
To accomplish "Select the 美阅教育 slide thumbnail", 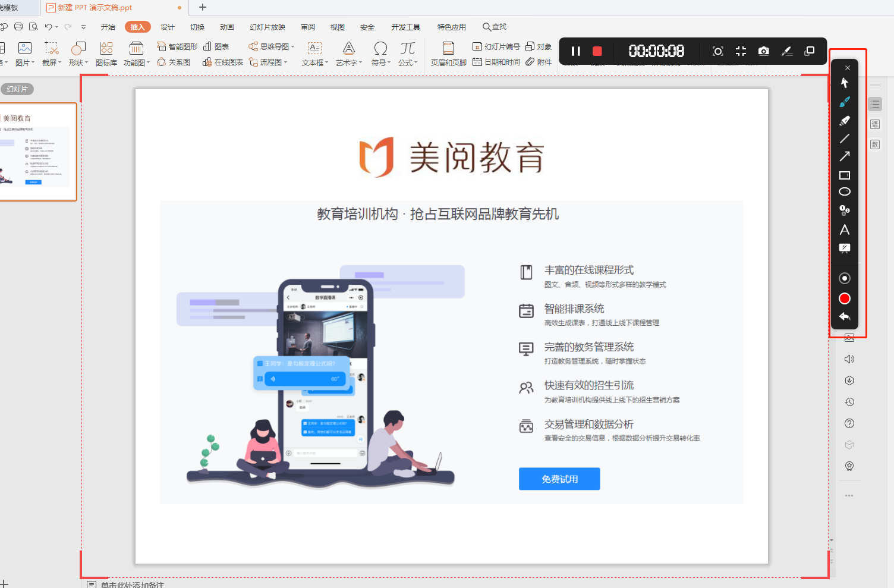I will click(37, 152).
